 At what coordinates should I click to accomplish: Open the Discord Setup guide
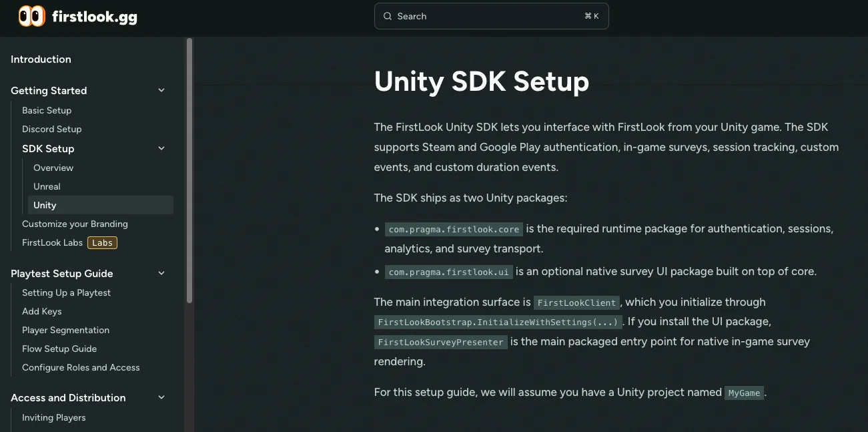[51, 129]
